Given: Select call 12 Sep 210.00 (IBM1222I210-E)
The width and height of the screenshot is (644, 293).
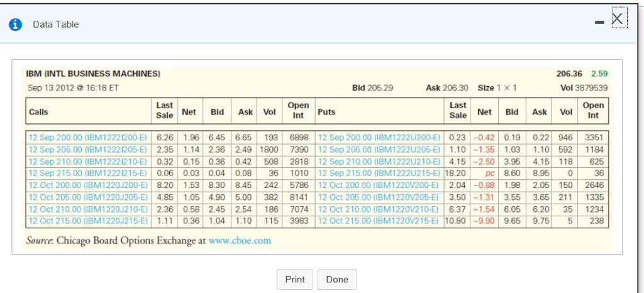Looking at the screenshot, I should [x=88, y=161].
